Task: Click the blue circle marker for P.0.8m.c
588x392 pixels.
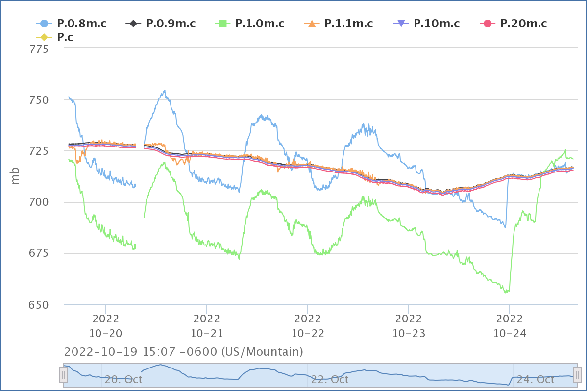Action: click(44, 24)
